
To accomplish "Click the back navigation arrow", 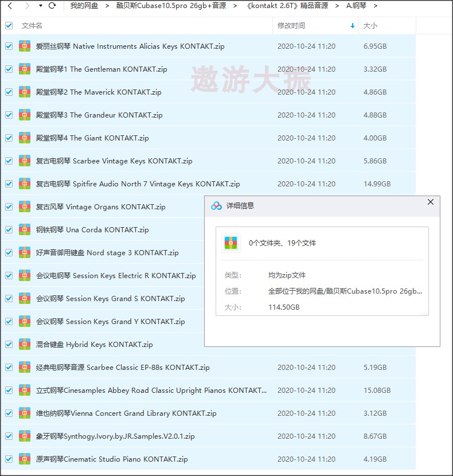I will coord(10,6).
